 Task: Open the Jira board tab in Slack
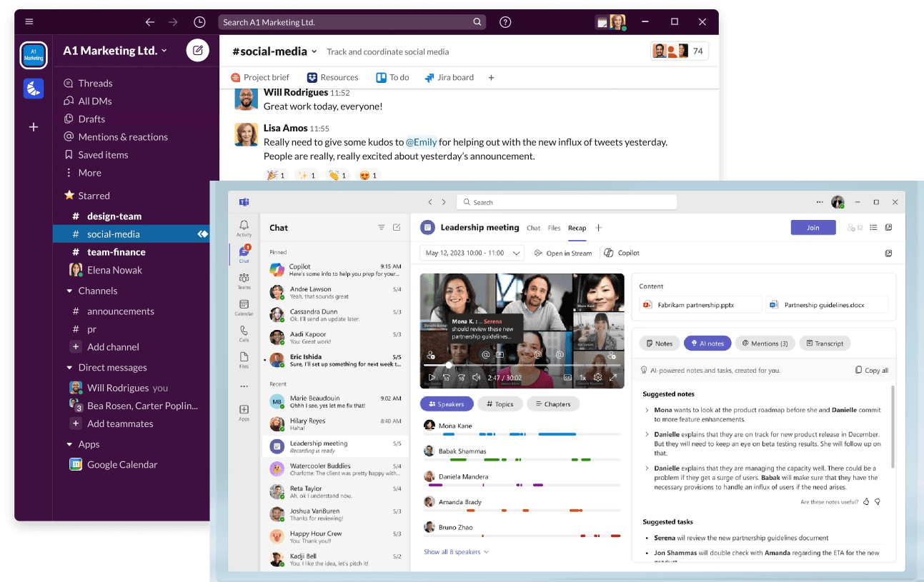coord(449,77)
